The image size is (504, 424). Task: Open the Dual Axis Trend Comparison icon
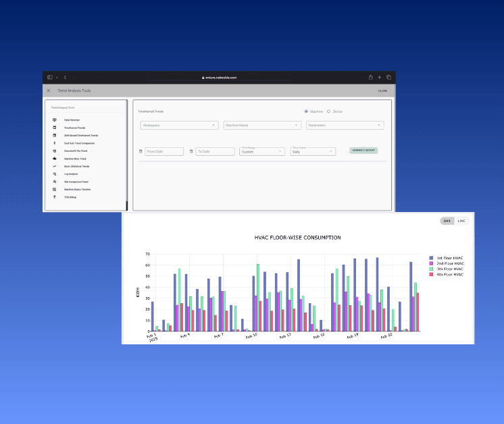tap(54, 143)
